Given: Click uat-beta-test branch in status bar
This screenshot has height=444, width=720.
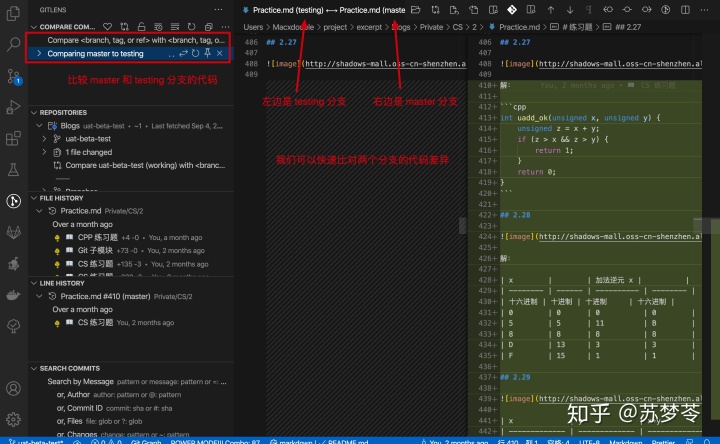Looking at the screenshot, I should pos(36,441).
